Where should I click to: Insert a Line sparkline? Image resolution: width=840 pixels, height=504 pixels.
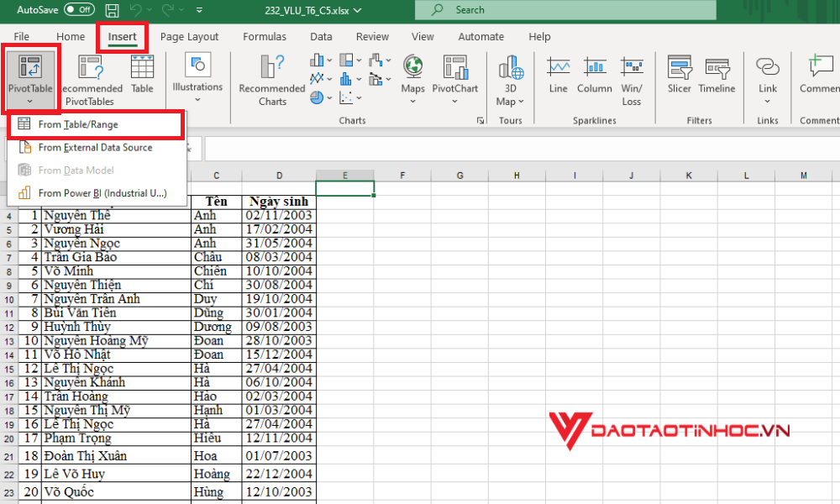coord(559,74)
